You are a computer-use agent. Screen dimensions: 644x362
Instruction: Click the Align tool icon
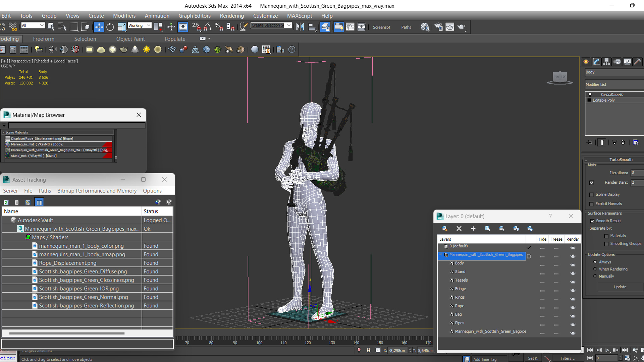point(312,27)
